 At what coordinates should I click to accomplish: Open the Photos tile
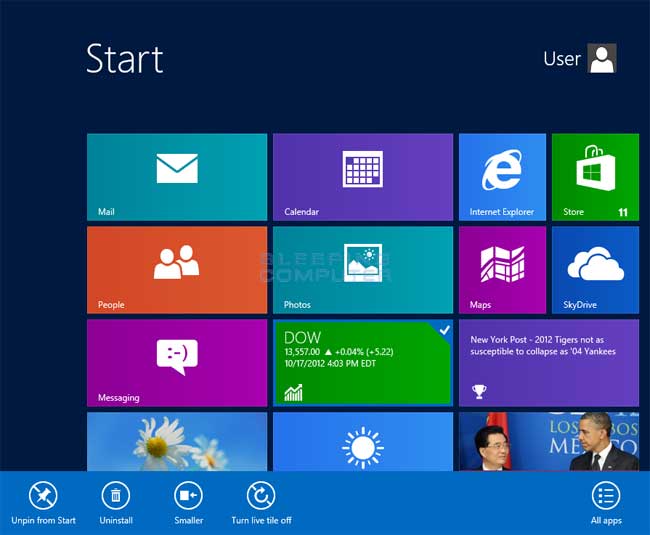click(363, 270)
